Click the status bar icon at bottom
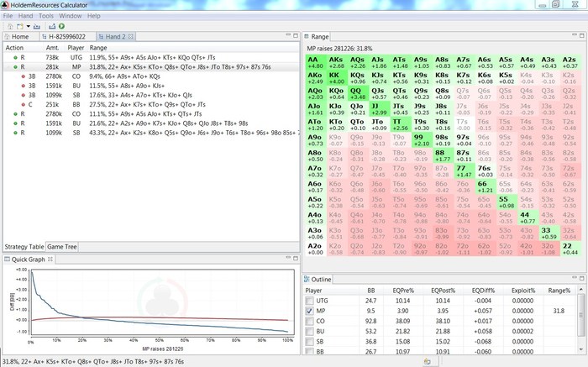This screenshot has width=588, height=367. click(427, 361)
